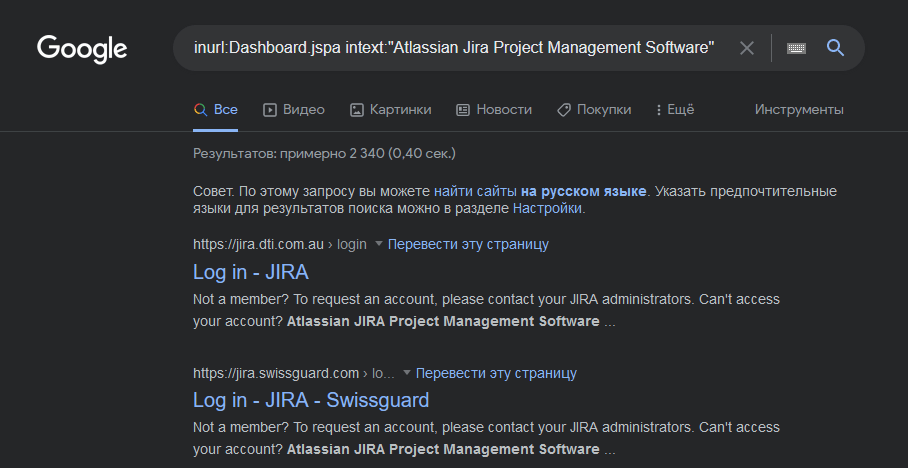This screenshot has height=468, width=908.
Task: Translate the jira.dti.com.au result page
Action: (468, 244)
